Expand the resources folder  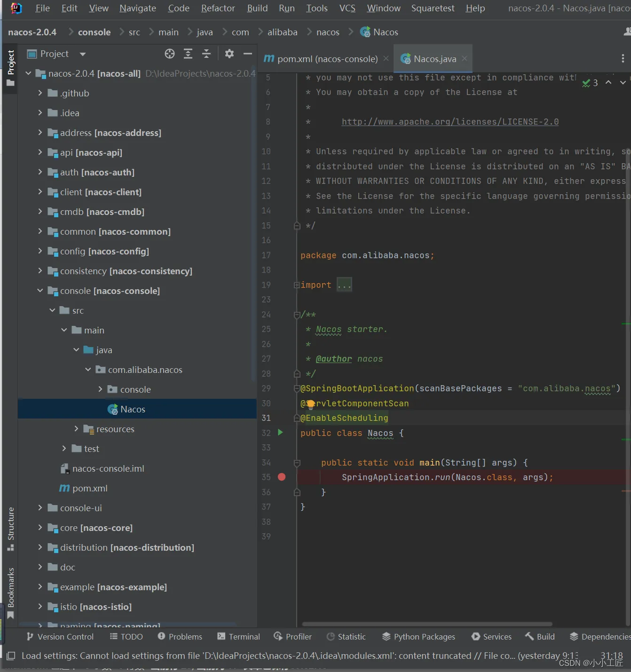pos(76,429)
